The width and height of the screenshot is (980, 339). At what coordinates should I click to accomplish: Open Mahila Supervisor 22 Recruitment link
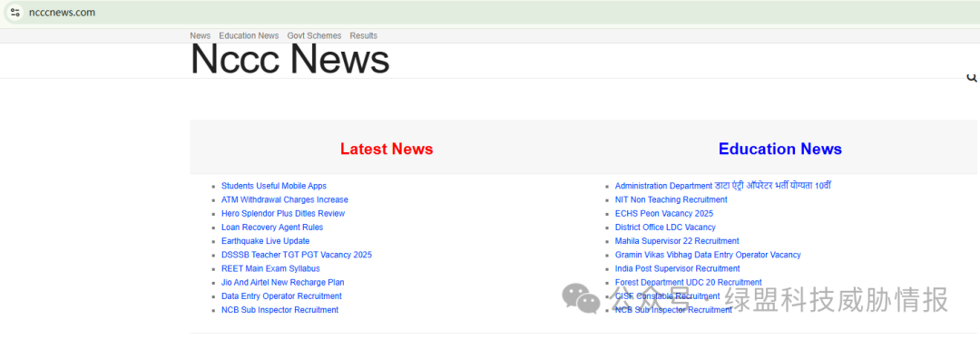[677, 241]
